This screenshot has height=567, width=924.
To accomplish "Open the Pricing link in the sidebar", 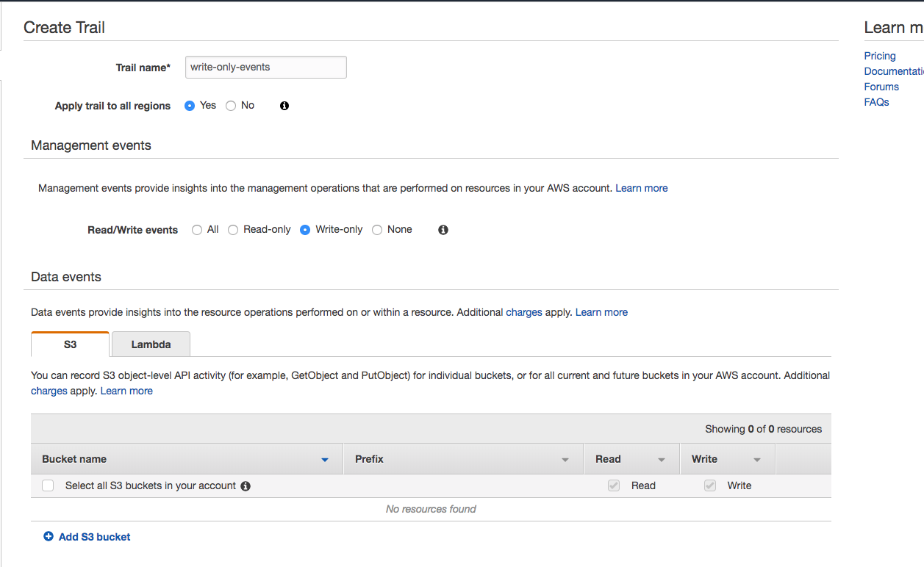I will click(879, 55).
